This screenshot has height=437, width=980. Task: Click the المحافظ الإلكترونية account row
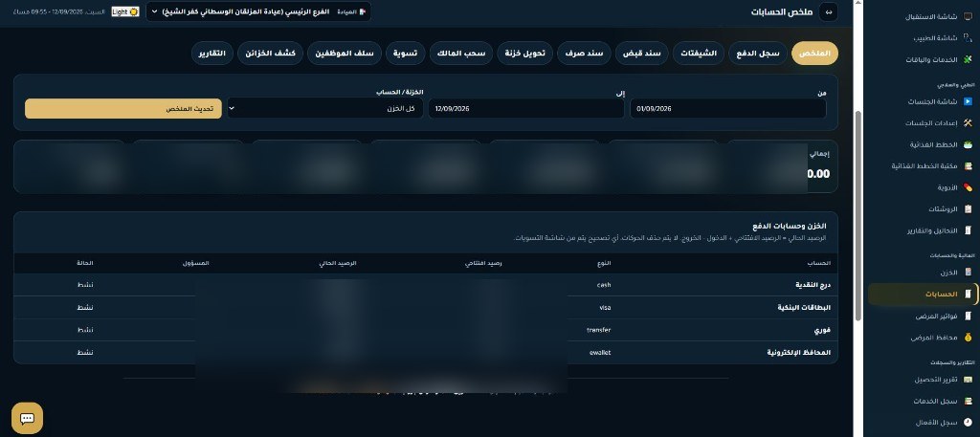426,353
